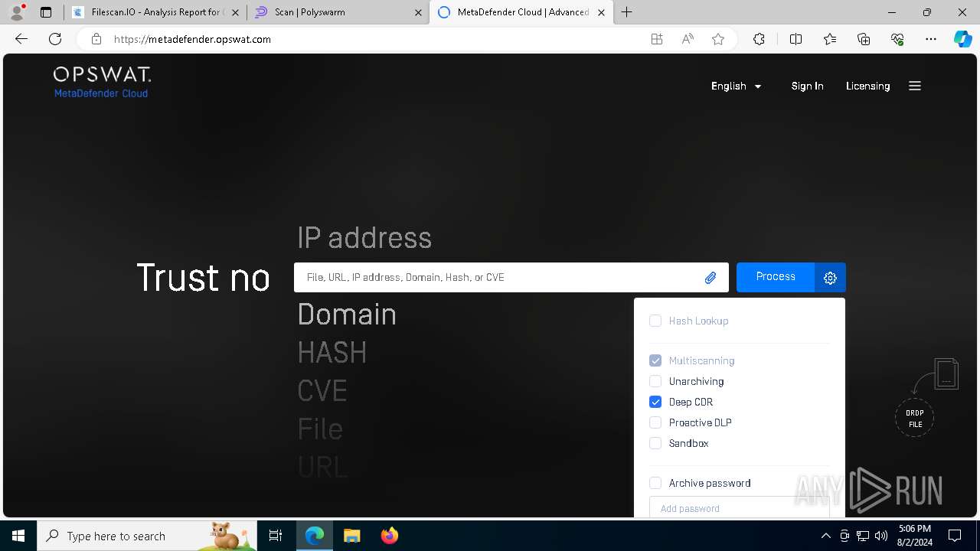Open Collections icon
This screenshot has height=551, width=980.
tap(864, 39)
